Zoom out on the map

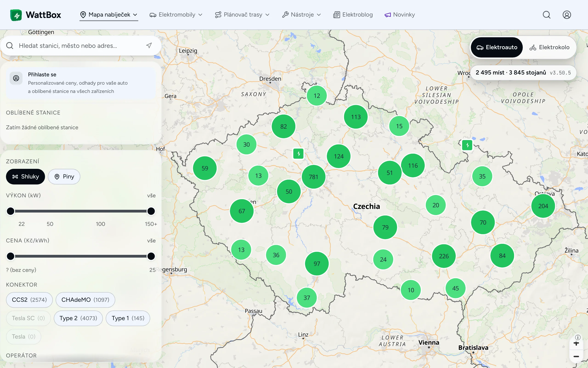[576, 356]
